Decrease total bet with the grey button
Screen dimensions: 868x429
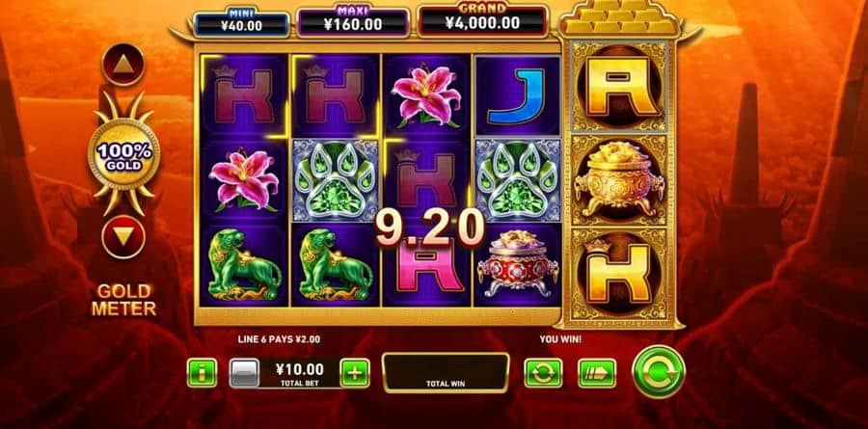coord(244,373)
